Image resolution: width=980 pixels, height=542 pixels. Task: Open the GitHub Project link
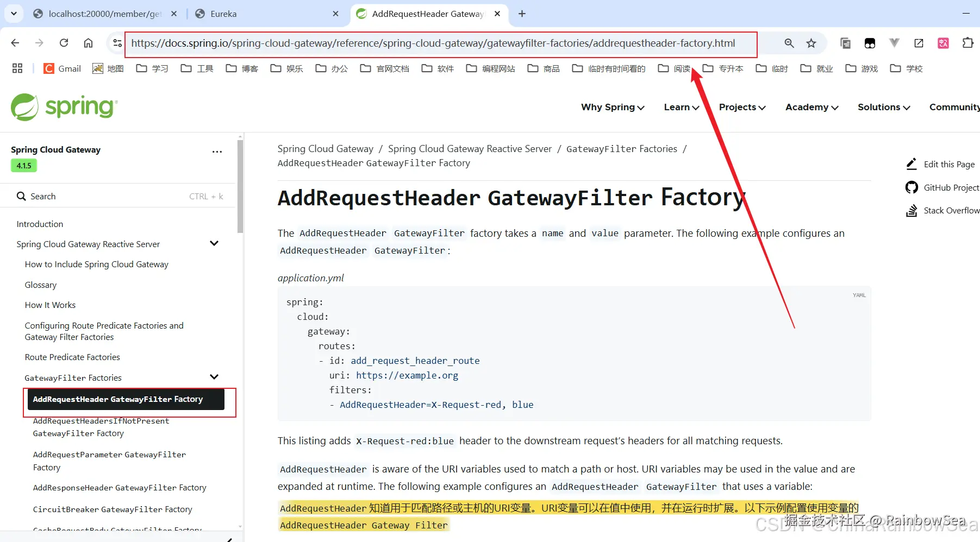[x=942, y=187]
